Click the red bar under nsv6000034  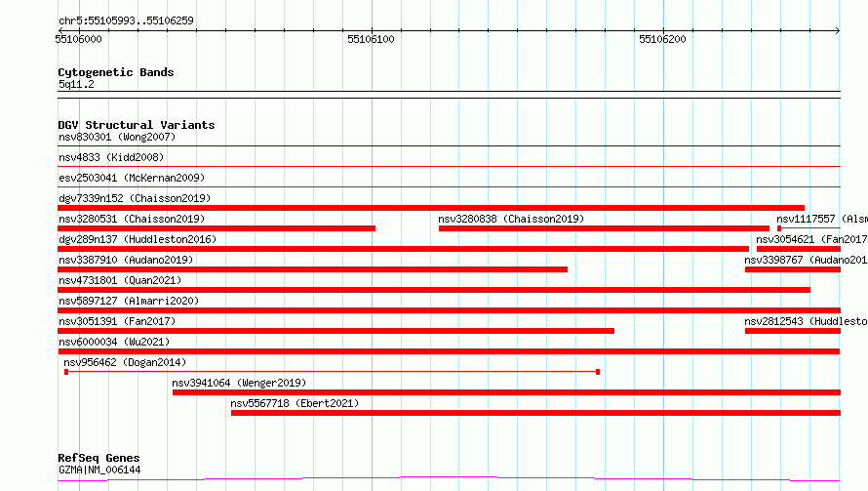pyautogui.click(x=449, y=351)
